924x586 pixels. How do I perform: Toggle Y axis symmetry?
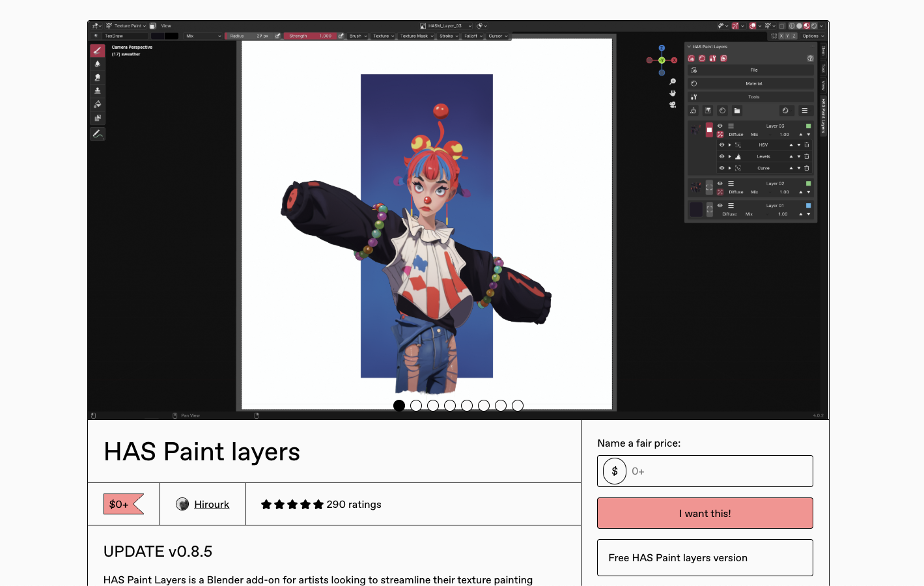tap(787, 36)
